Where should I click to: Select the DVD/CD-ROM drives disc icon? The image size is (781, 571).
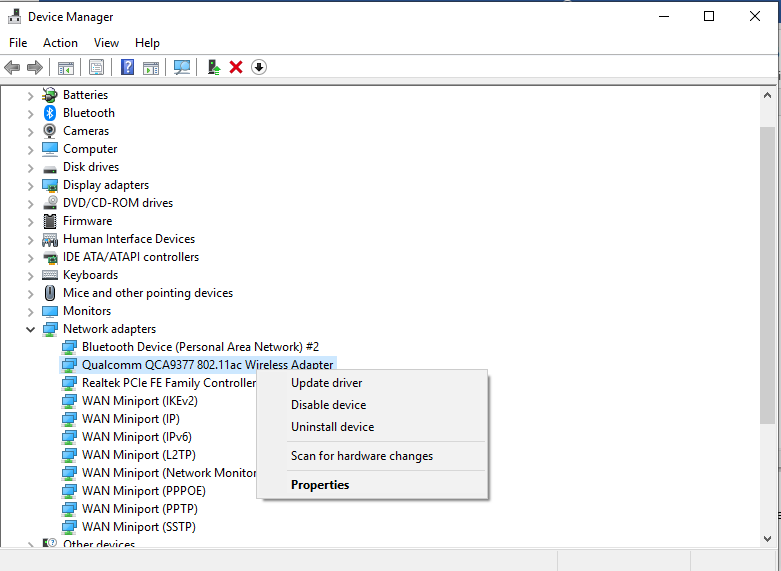[x=50, y=203]
